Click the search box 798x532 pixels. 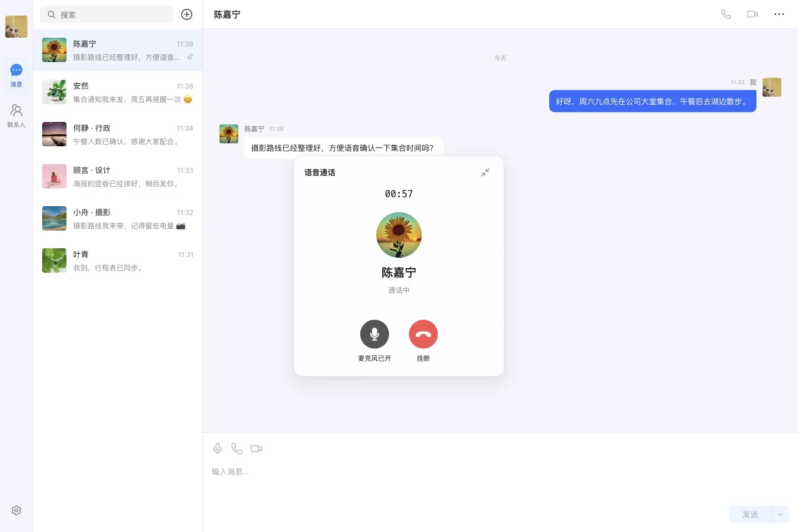pyautogui.click(x=106, y=14)
